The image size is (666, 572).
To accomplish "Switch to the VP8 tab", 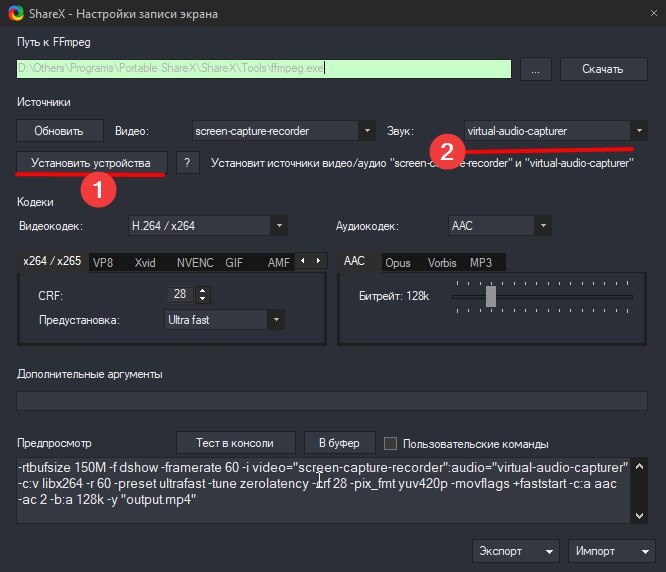I will pos(103,262).
